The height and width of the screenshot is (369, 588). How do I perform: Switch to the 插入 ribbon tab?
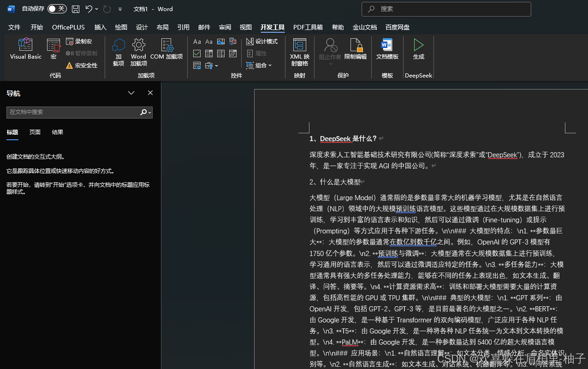pyautogui.click(x=100, y=27)
